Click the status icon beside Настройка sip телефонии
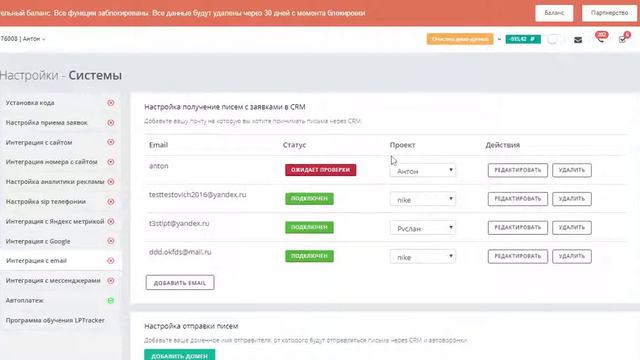 (x=111, y=202)
